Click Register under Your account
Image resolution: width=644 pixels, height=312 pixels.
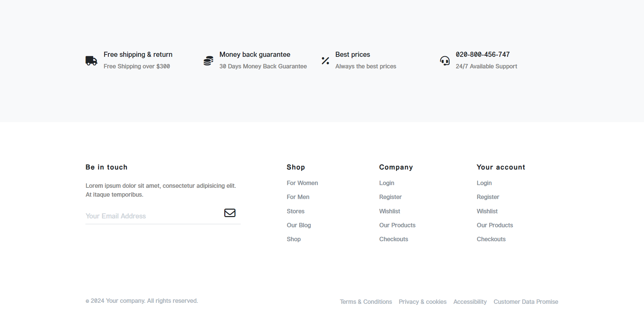(x=488, y=197)
